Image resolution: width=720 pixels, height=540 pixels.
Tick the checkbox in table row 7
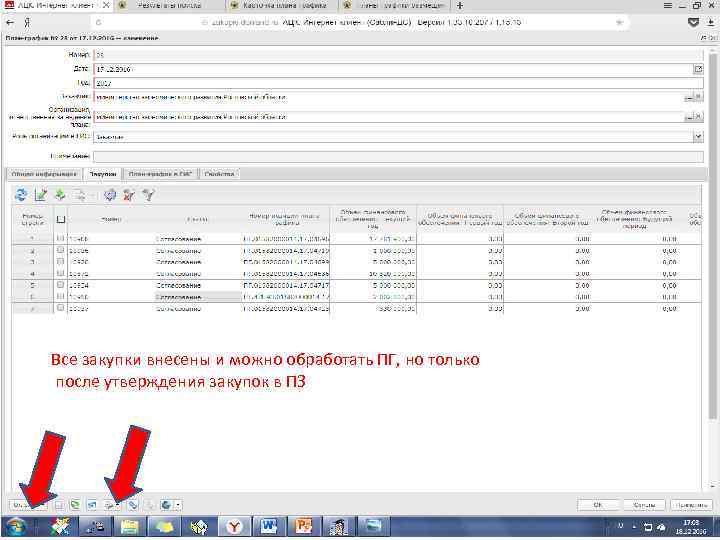tap(60, 308)
